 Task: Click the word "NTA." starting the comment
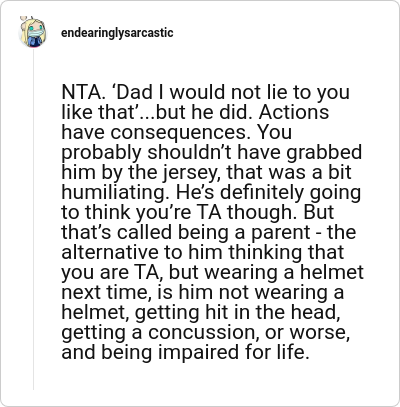pos(83,92)
